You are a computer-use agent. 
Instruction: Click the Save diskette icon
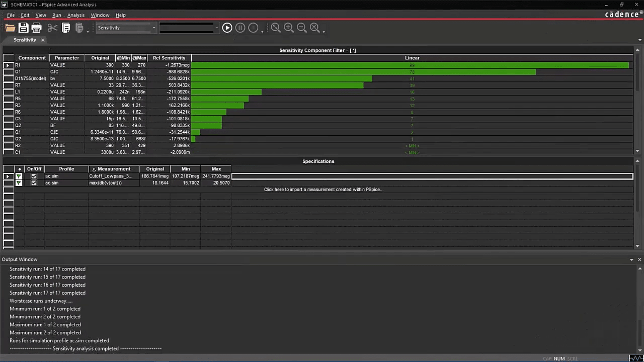[23, 28]
